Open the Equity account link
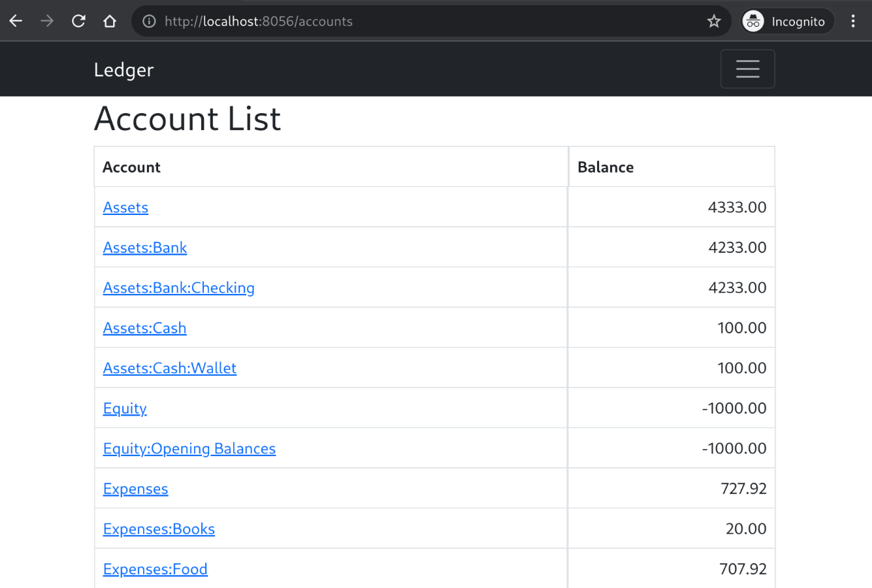872x588 pixels. 125,408
